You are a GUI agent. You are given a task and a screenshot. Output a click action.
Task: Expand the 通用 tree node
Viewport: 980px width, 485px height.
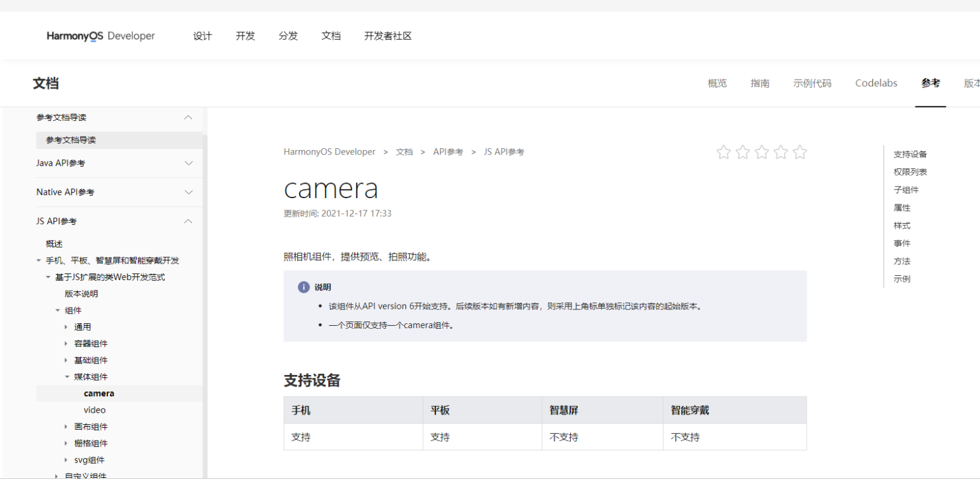66,327
